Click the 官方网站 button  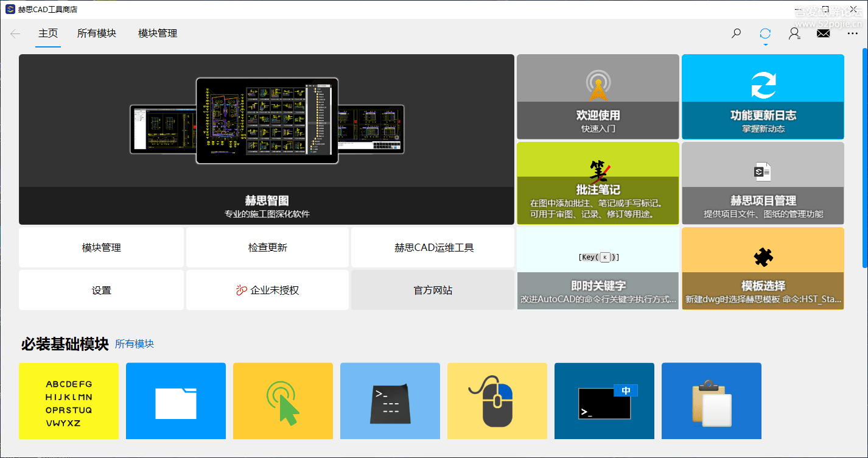pyautogui.click(x=433, y=291)
